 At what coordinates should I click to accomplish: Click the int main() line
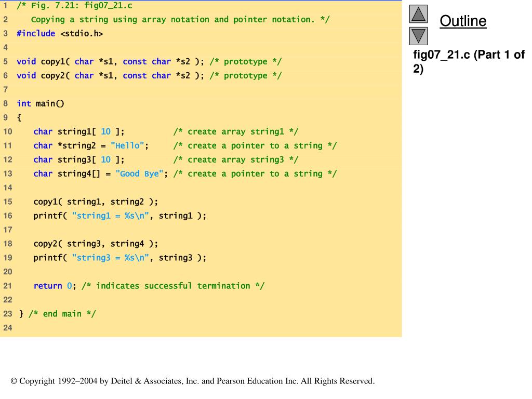[x=41, y=103]
